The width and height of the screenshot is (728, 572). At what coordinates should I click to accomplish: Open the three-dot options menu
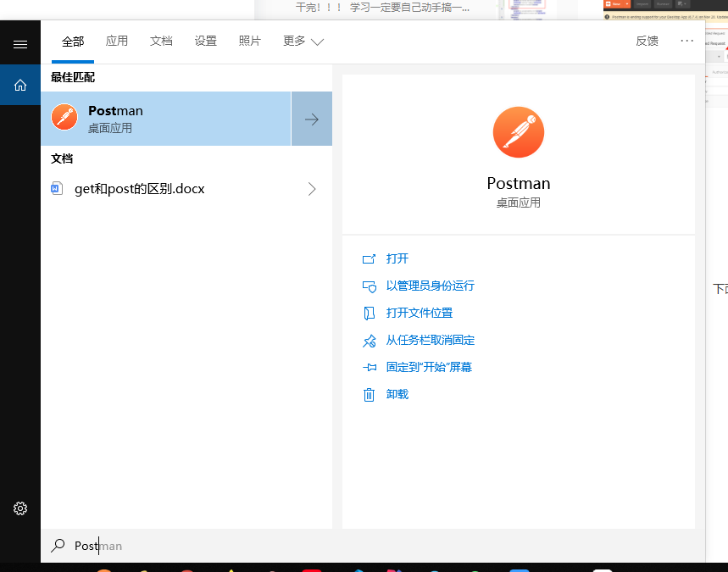coord(686,41)
